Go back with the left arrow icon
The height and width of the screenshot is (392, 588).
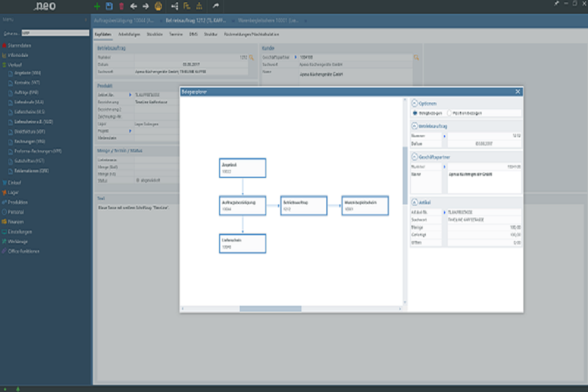133,6
